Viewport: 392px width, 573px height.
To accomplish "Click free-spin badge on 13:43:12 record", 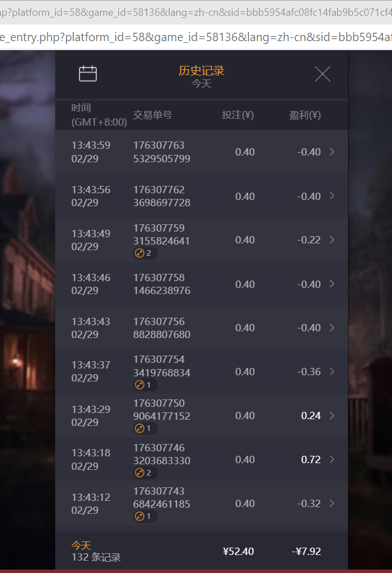I will (145, 517).
